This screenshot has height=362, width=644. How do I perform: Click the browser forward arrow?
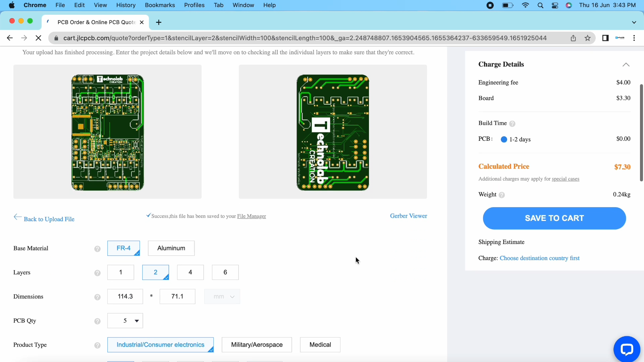pyautogui.click(x=24, y=38)
